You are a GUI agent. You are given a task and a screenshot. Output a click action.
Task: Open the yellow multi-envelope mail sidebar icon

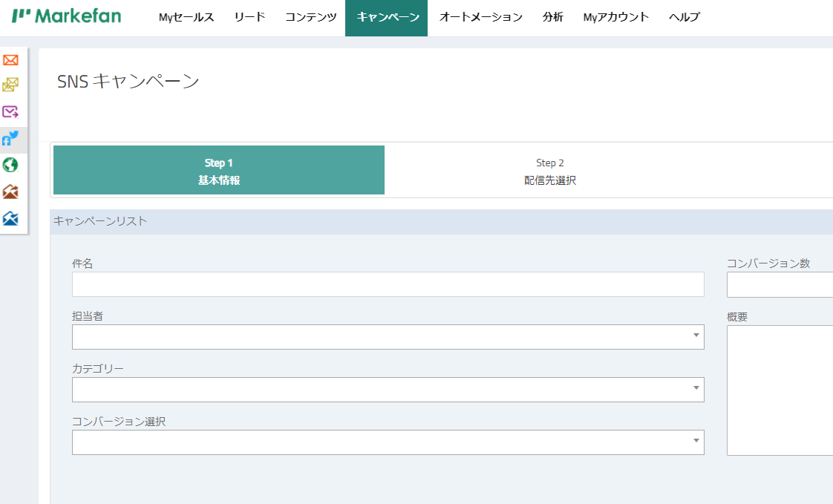(10, 85)
